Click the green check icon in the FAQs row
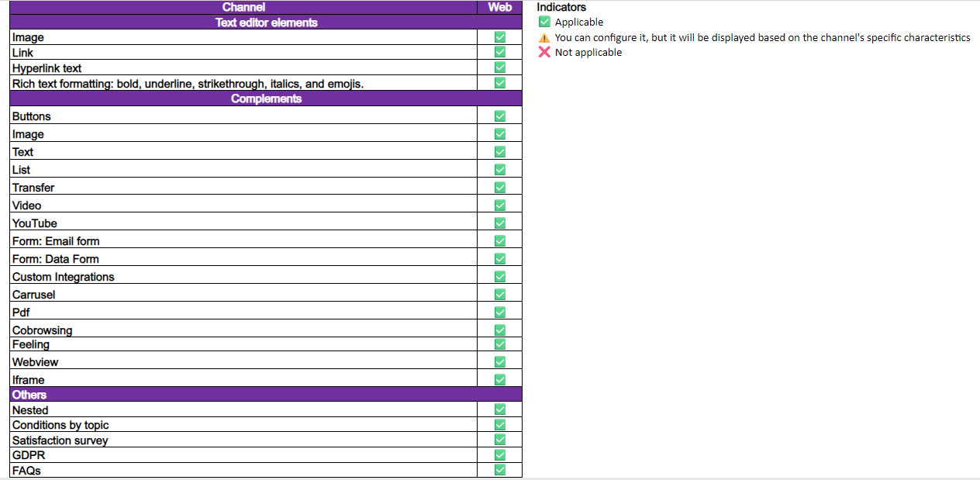 point(500,470)
